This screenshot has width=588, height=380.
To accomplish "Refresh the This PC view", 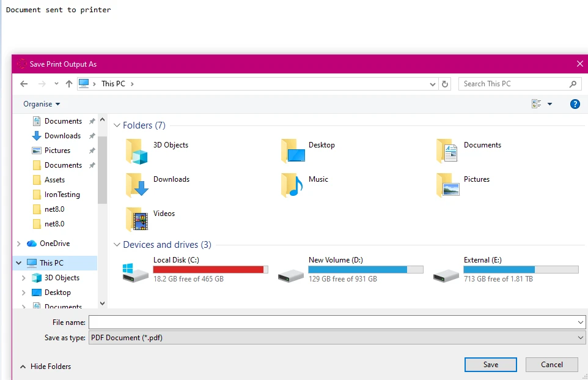I will click(446, 83).
